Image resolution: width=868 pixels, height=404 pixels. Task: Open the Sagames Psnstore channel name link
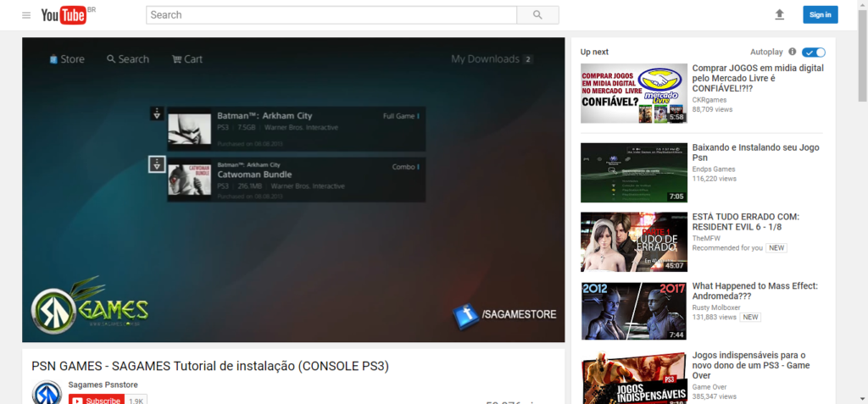tap(103, 385)
